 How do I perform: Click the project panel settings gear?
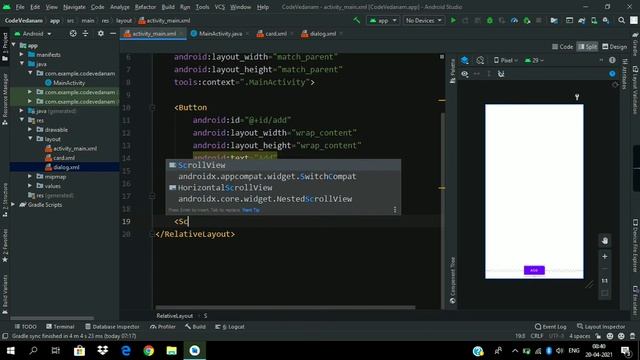point(100,33)
